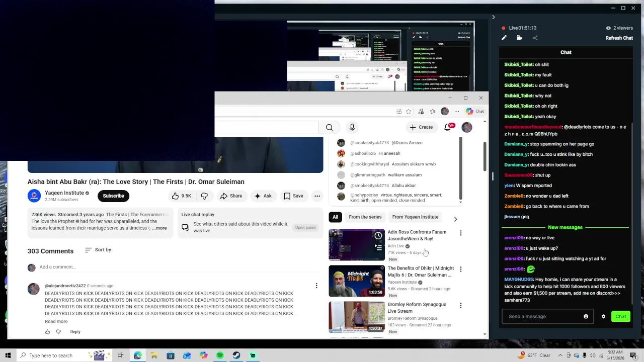Screen dimensions: 644x362
Task: Start voice search with microphone icon
Action: (352, 128)
